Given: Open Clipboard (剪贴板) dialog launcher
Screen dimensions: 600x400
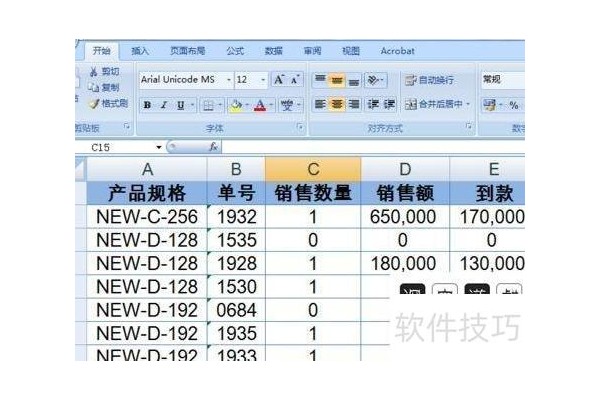Looking at the screenshot, I should (x=127, y=126).
